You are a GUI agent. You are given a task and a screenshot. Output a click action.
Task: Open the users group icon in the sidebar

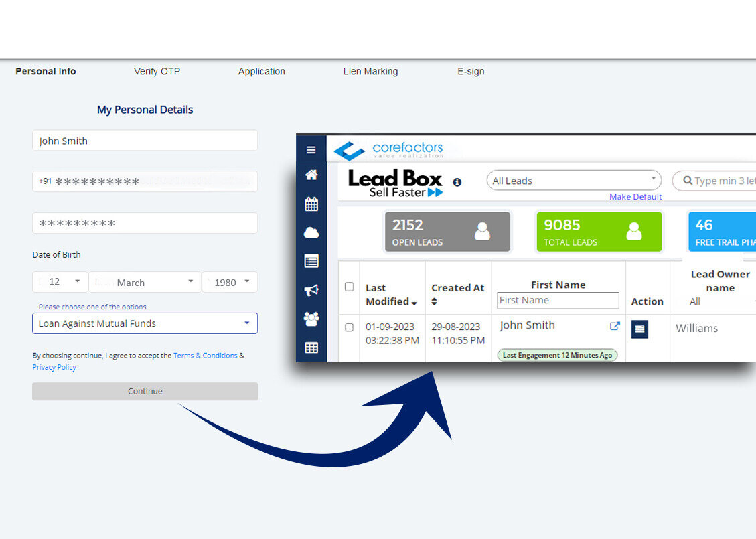point(311,319)
